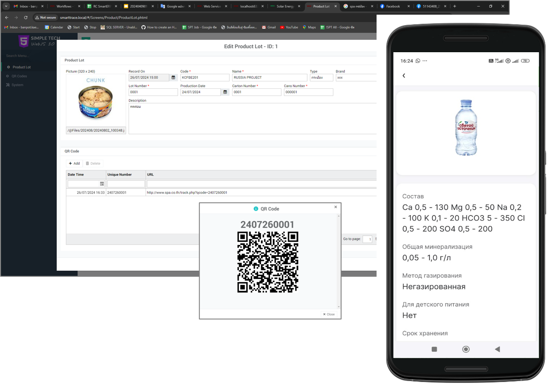Switch to the Inbox Gmail tab
The height and width of the screenshot is (392, 556).
(x=28, y=6)
